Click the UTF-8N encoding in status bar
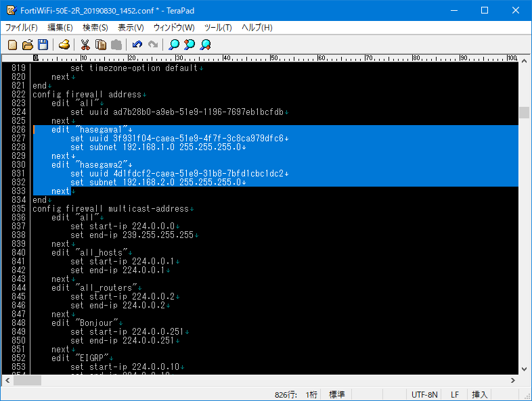 click(x=424, y=394)
